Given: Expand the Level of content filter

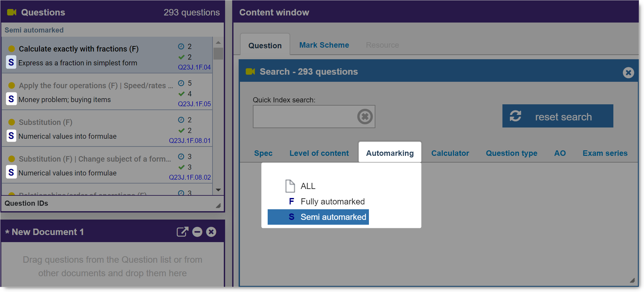Looking at the screenshot, I should (319, 153).
